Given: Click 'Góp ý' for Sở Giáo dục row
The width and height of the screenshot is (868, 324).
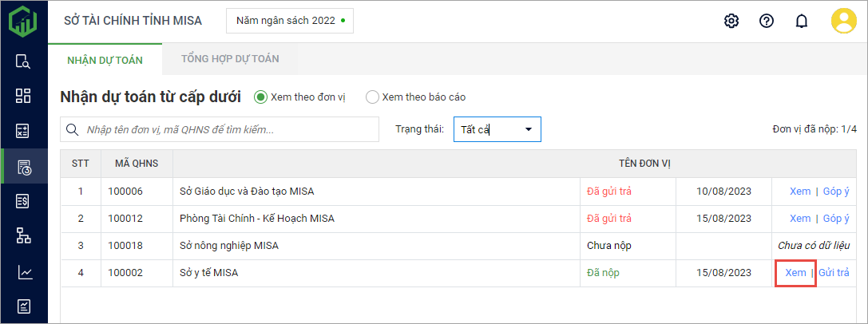Looking at the screenshot, I should tap(836, 191).
